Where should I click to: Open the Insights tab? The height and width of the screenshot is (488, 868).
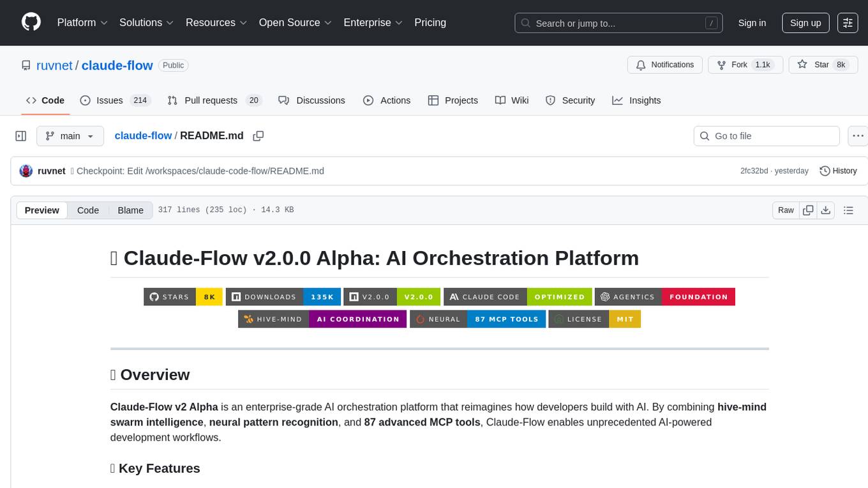pos(636,100)
